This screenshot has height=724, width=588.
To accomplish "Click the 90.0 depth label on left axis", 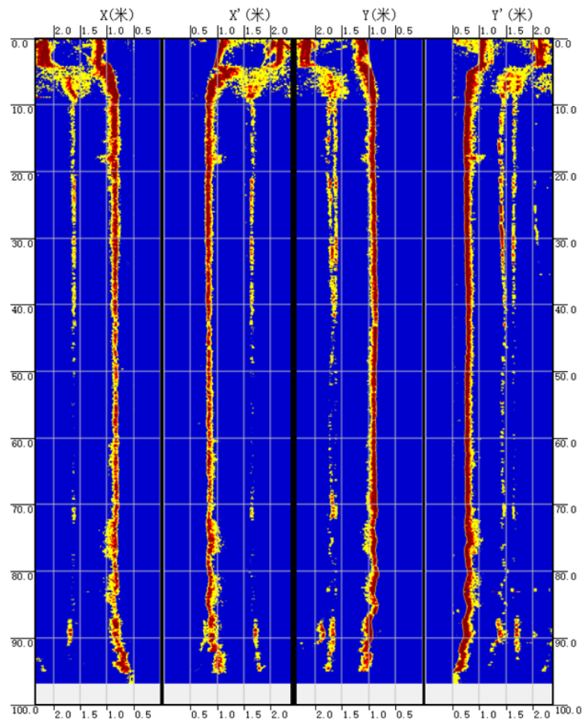I will 23,643.
